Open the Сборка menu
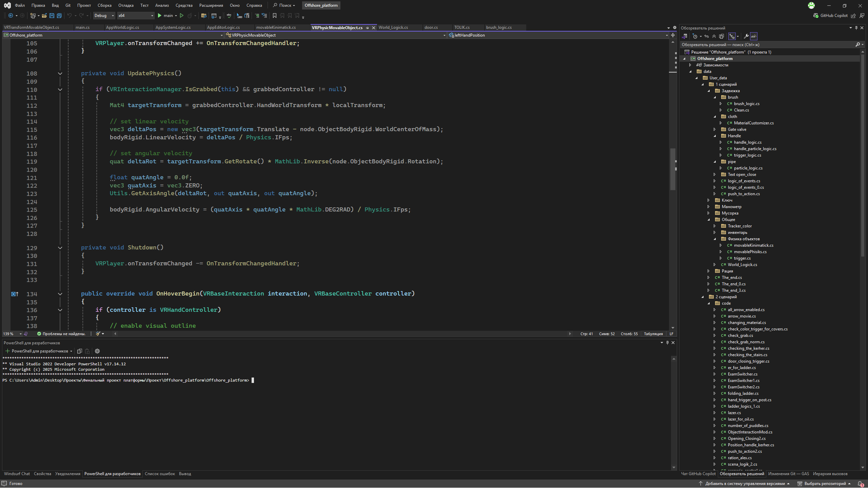Screen dimensions: 868x488 [x=104, y=5]
